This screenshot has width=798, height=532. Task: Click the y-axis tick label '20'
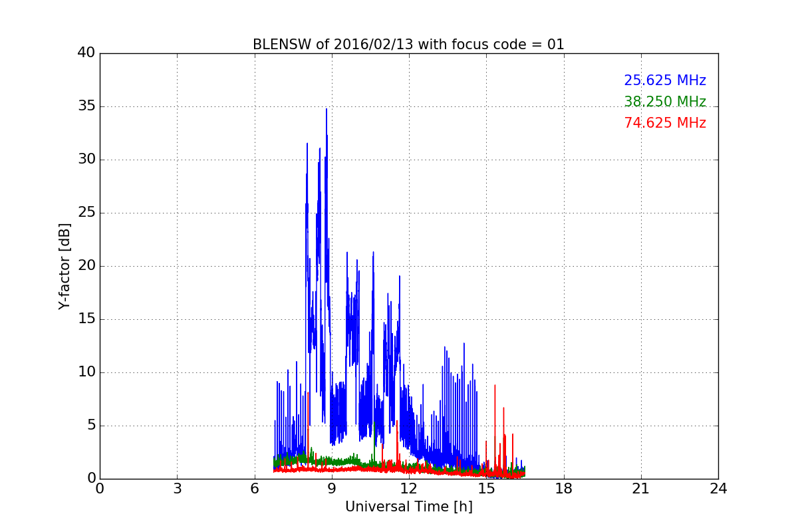(x=86, y=266)
